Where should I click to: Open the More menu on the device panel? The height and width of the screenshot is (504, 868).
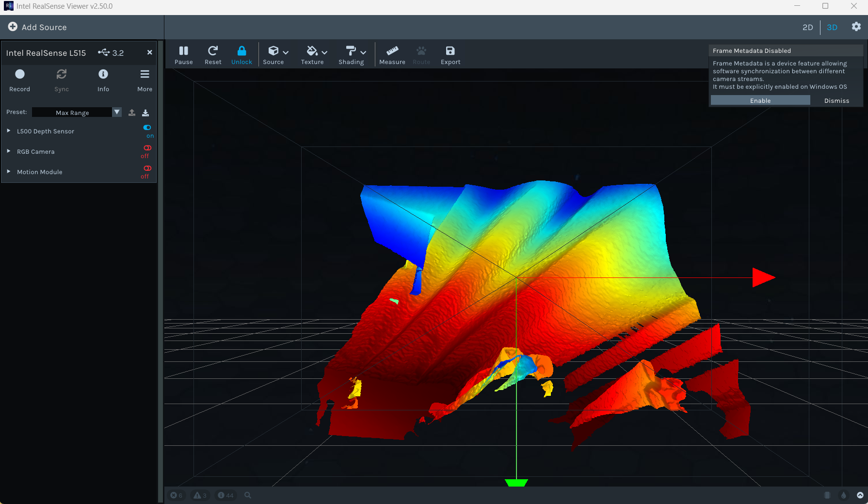145,74
